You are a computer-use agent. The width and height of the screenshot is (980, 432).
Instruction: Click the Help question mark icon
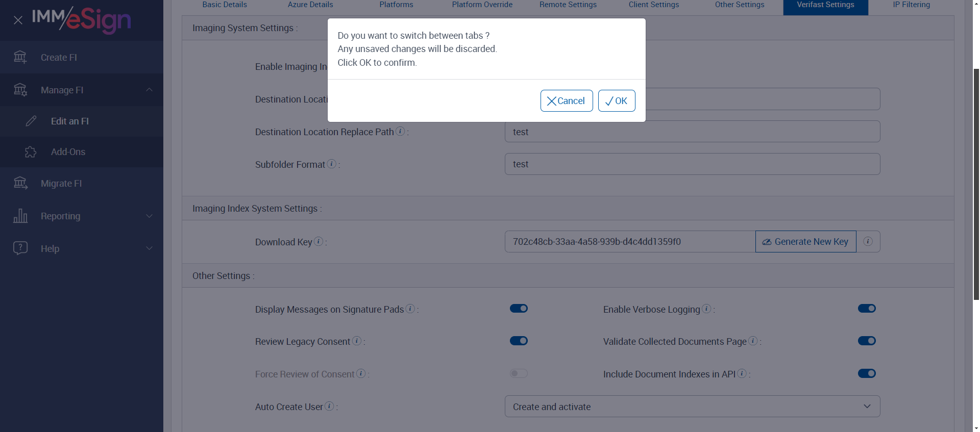tap(20, 248)
